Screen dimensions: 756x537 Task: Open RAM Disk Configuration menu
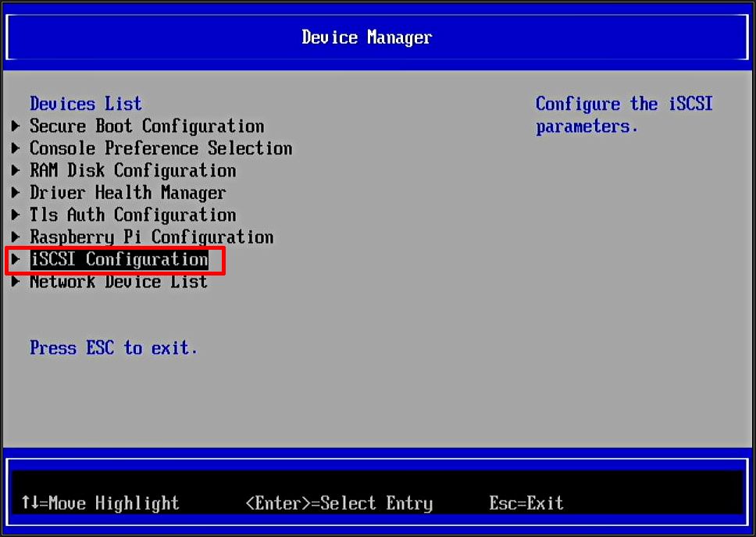click(133, 171)
